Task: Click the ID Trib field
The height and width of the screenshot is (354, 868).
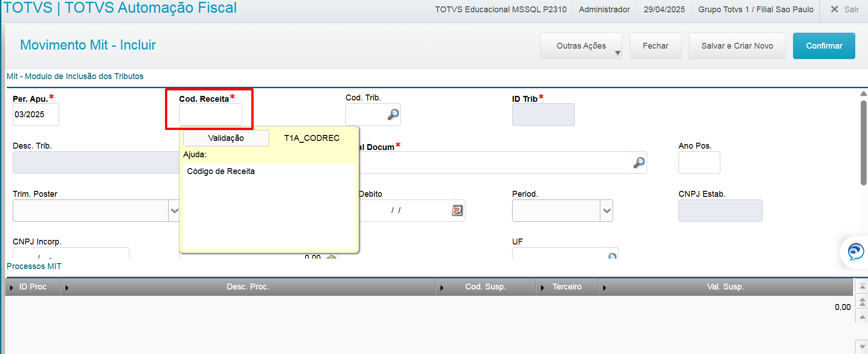Action: (543, 115)
